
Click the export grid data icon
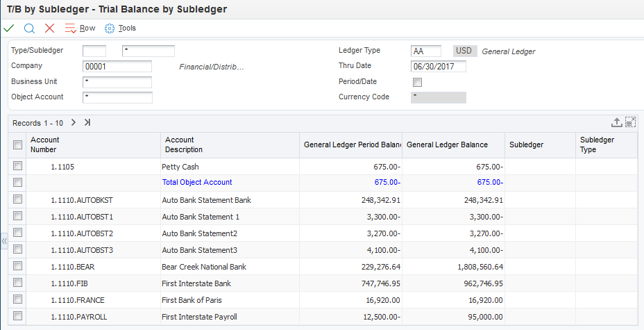pyautogui.click(x=616, y=122)
